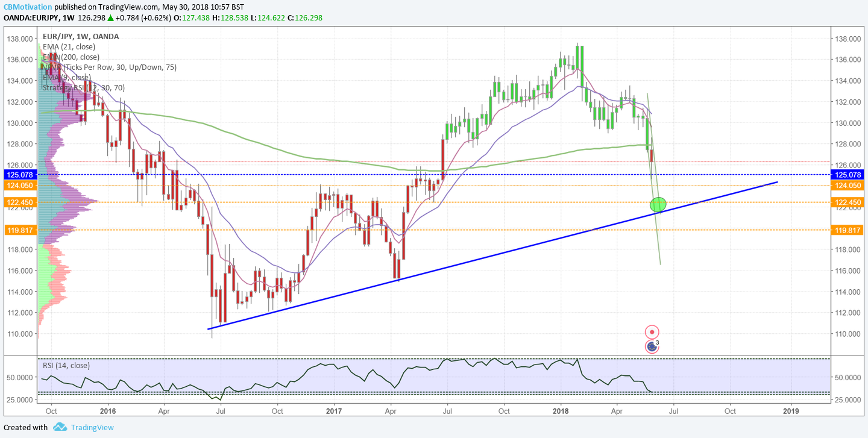
Task: Click the 2018 label on the time axis
Action: [x=561, y=411]
